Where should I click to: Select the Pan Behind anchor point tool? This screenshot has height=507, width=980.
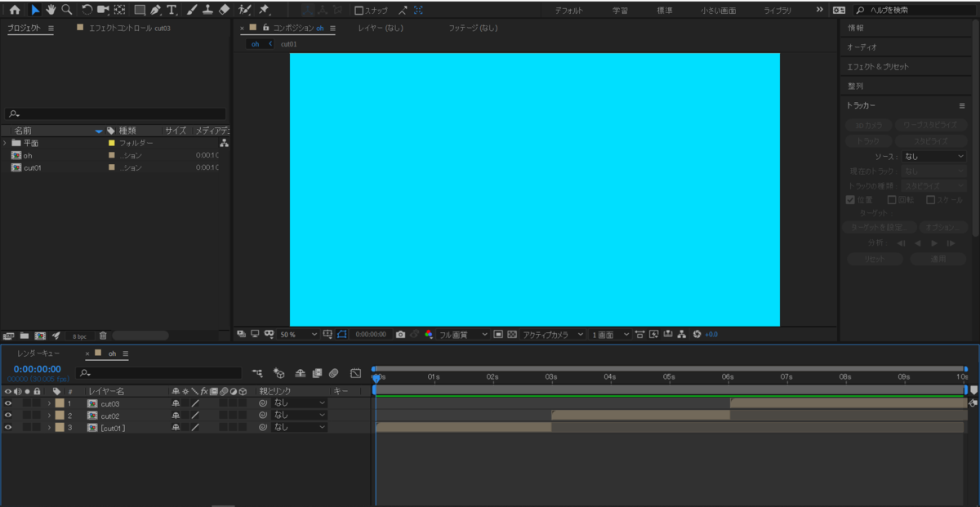click(x=120, y=11)
